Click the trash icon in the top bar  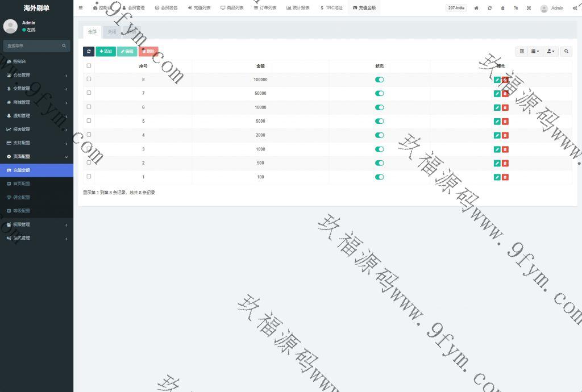502,8
